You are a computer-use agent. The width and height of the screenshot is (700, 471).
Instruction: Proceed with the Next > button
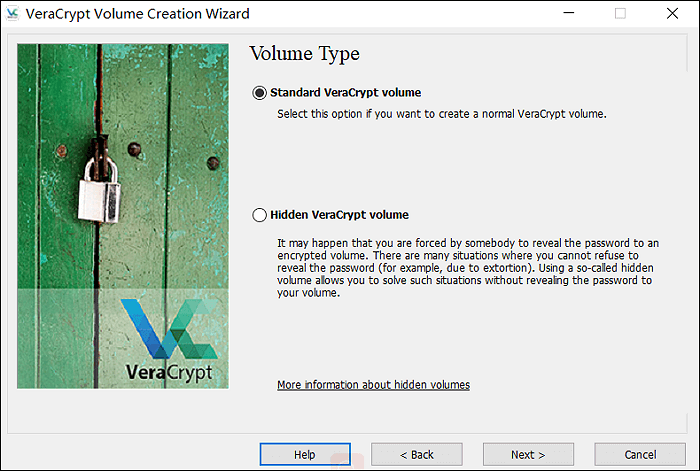[x=528, y=454]
